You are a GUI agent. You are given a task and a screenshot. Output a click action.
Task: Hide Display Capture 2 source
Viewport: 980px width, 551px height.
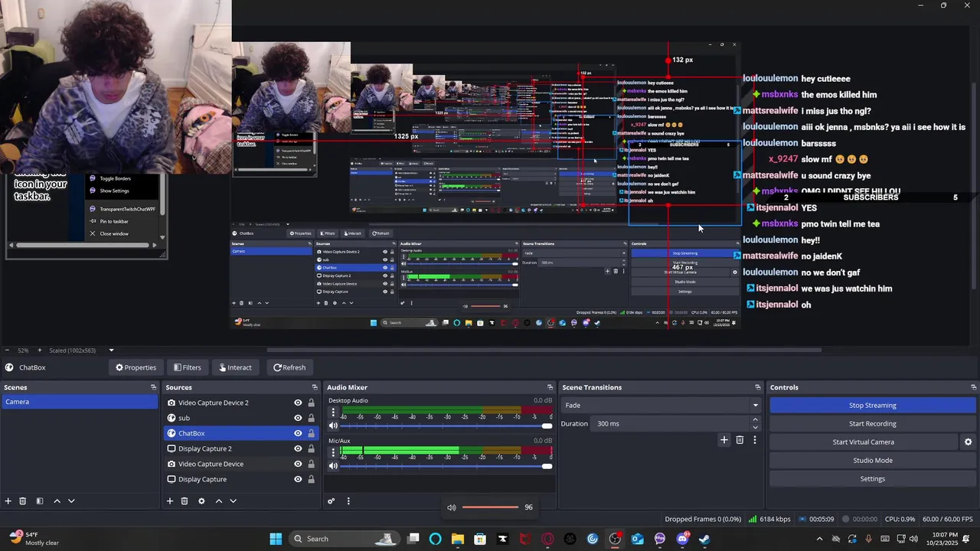(x=298, y=448)
